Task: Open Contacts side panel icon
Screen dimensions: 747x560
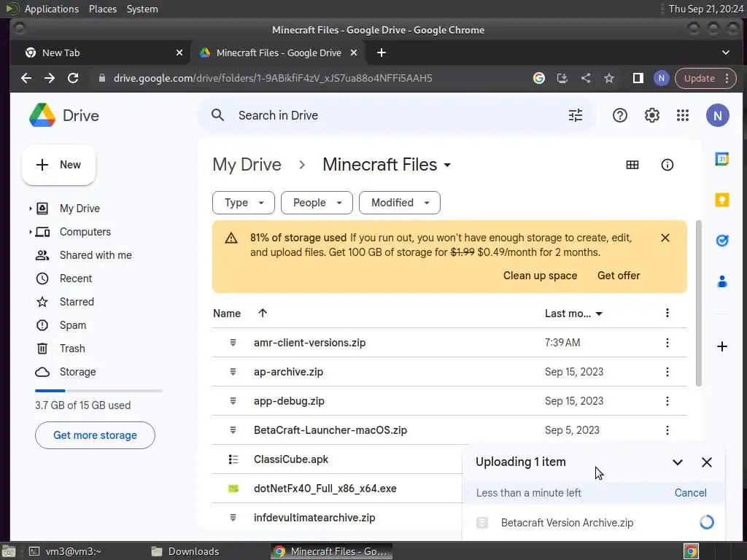Action: tap(721, 281)
